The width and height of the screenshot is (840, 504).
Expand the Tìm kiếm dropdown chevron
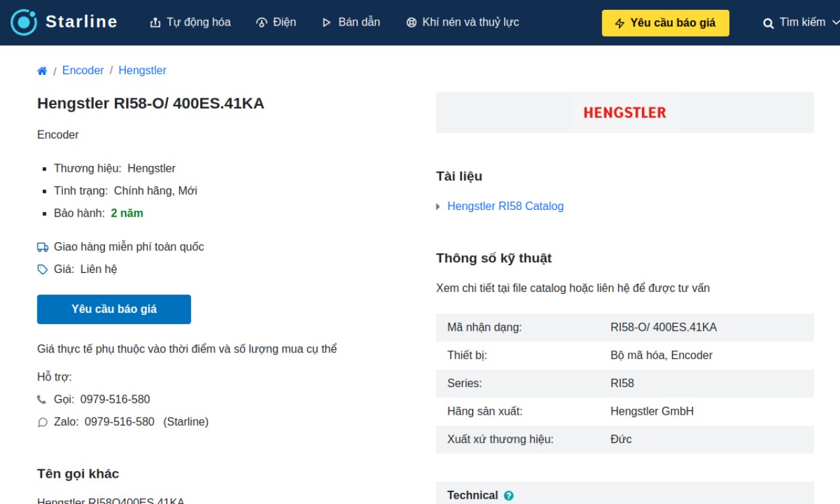coord(835,22)
